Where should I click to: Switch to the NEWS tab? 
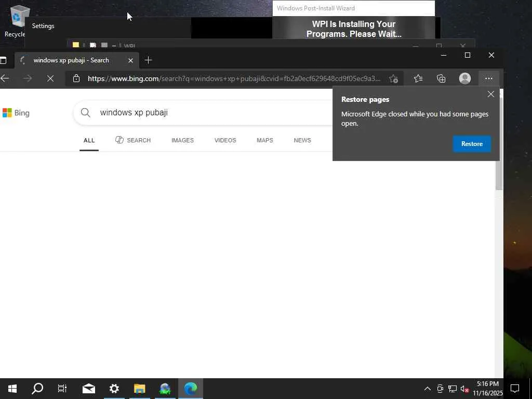(x=302, y=140)
